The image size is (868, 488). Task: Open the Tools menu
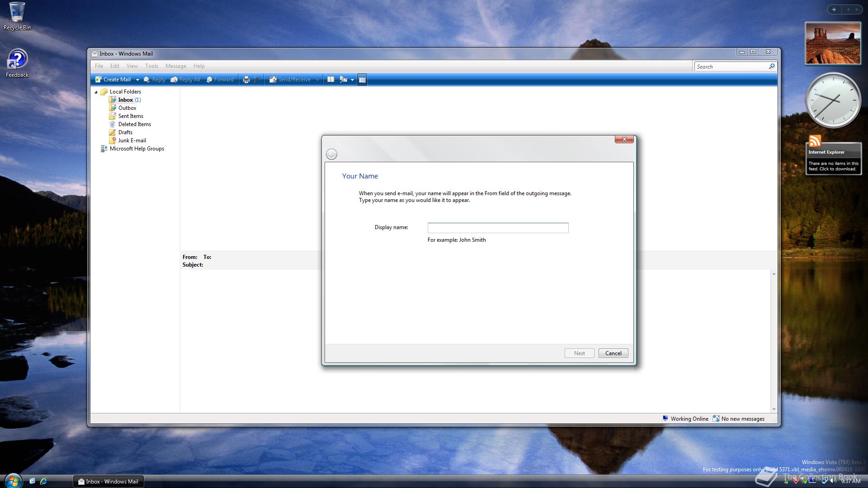(151, 66)
